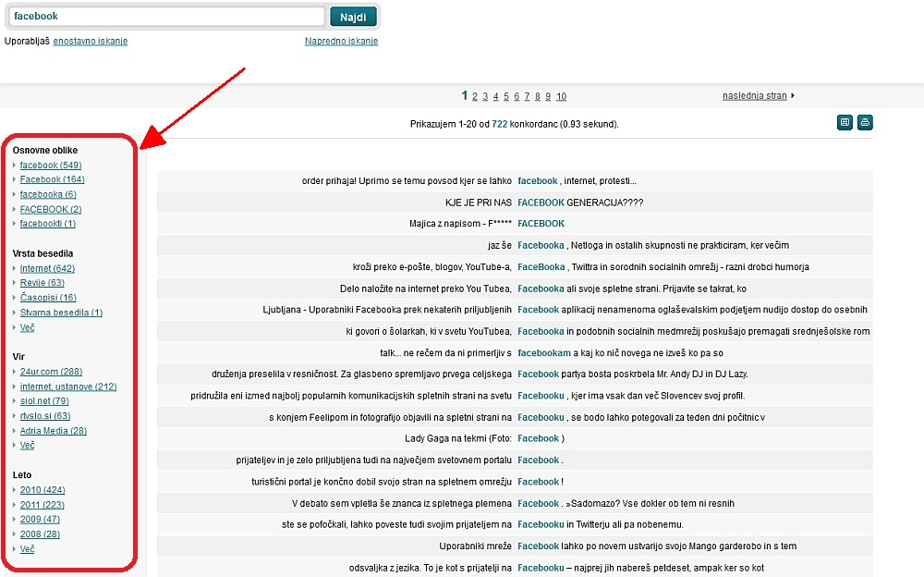Filter text type Stvarna besedila (1)
The height and width of the screenshot is (577, 924).
pos(61,313)
